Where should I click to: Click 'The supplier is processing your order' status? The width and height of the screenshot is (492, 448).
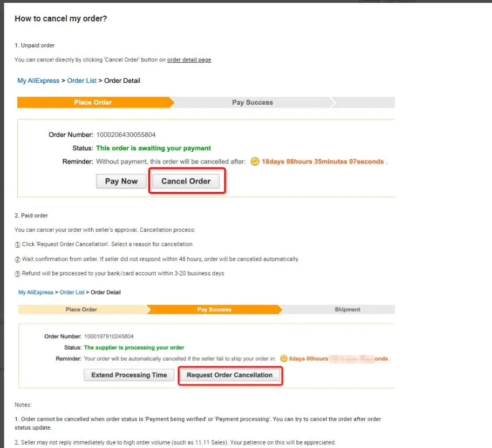tap(134, 347)
